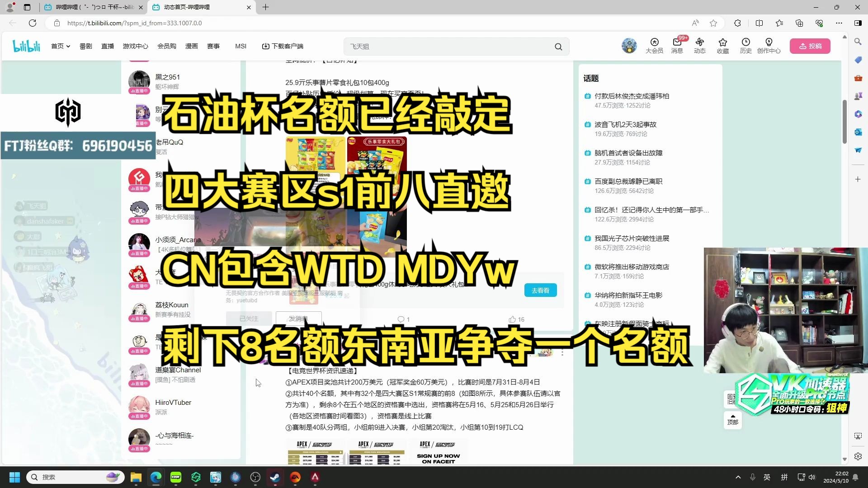Open Edge sidebar search icon

pos(858,42)
